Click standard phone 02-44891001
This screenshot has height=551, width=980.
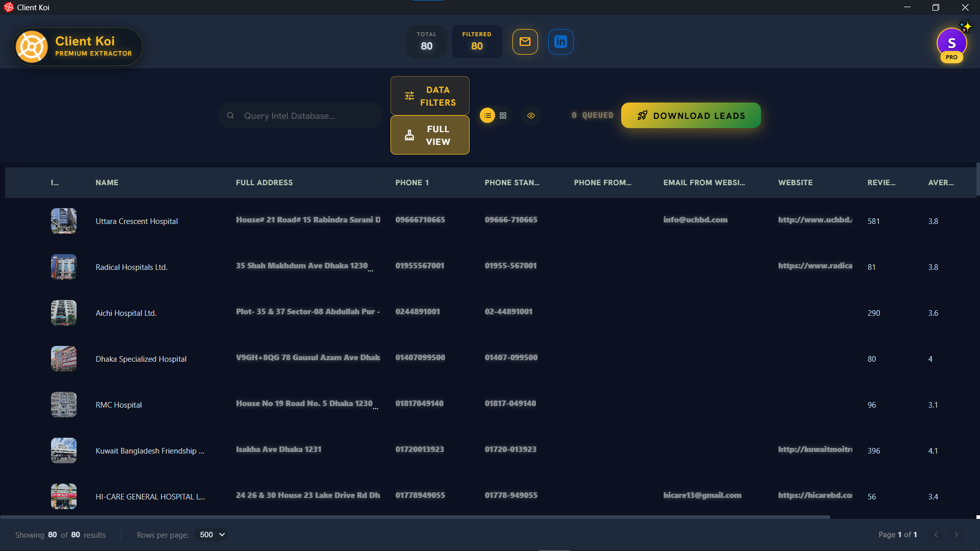click(508, 312)
